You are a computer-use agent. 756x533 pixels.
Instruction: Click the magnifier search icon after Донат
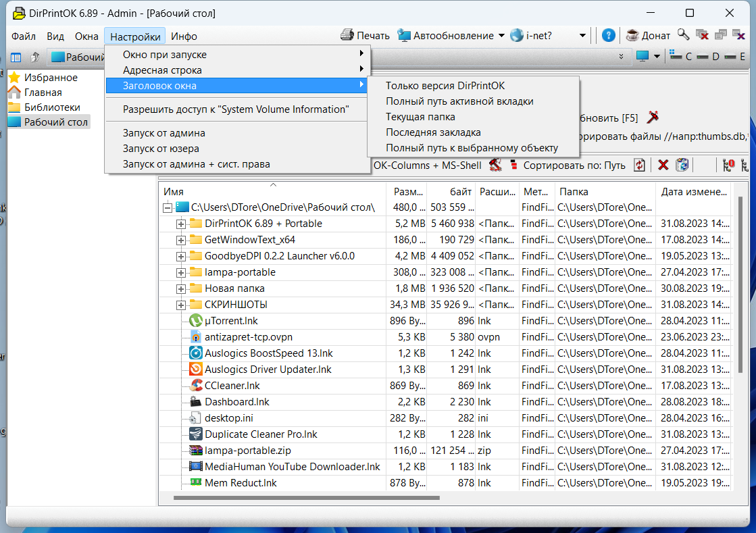point(683,34)
